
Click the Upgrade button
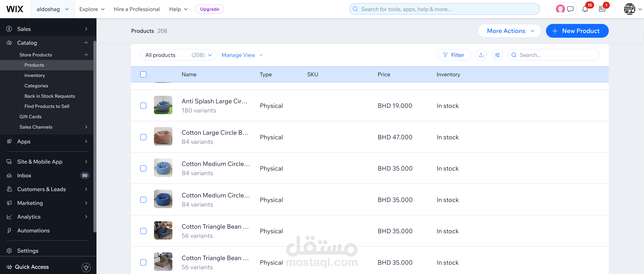pyautogui.click(x=209, y=9)
